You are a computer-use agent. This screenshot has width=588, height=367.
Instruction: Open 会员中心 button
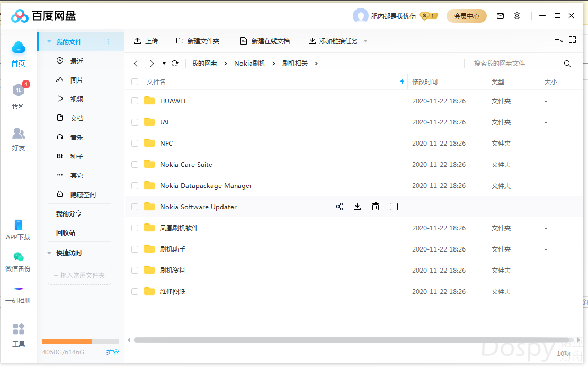[467, 16]
